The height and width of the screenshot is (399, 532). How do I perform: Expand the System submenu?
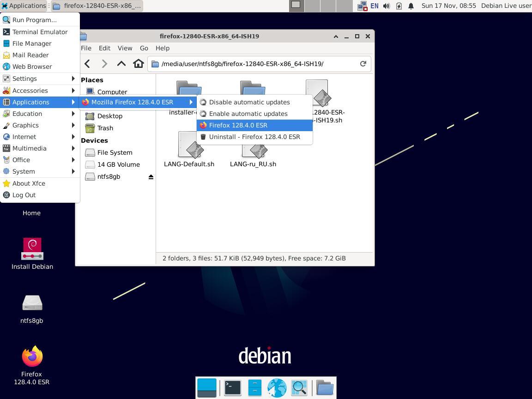[x=40, y=171]
